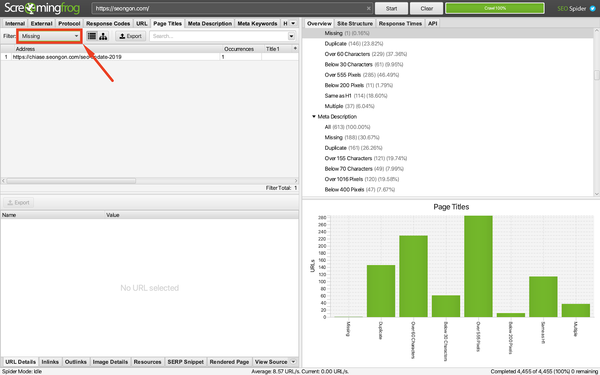Click the upper Export button
The image size is (600, 375).
click(x=130, y=36)
